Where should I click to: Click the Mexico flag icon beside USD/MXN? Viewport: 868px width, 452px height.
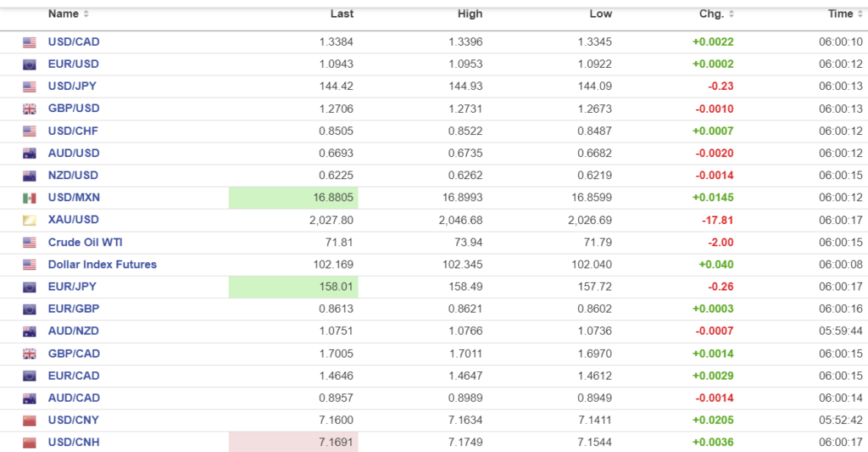point(30,198)
